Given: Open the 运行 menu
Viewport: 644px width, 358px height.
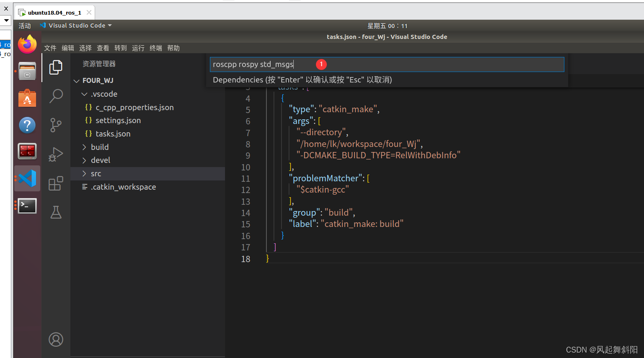Looking at the screenshot, I should click(138, 48).
